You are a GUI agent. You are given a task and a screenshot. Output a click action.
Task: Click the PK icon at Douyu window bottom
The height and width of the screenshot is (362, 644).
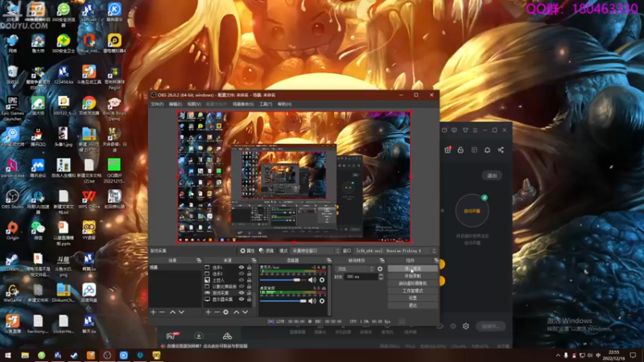coord(172,335)
